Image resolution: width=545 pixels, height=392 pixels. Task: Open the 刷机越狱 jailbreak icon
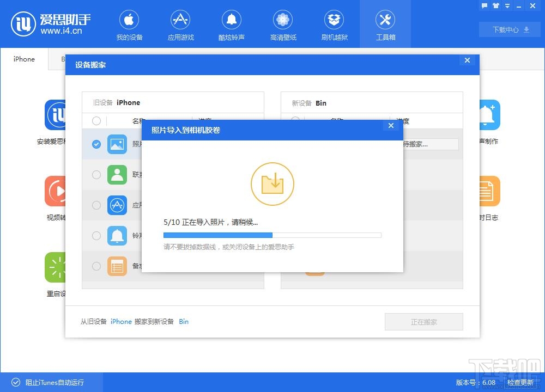[x=334, y=24]
